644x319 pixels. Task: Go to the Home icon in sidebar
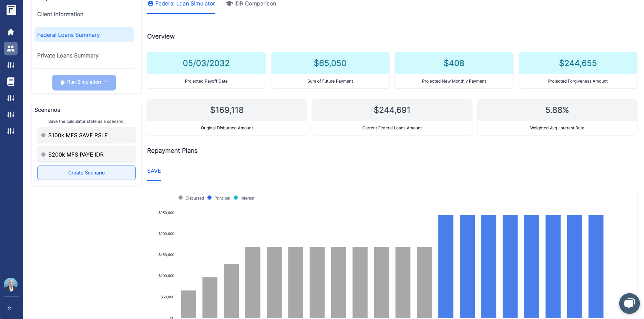[11, 32]
